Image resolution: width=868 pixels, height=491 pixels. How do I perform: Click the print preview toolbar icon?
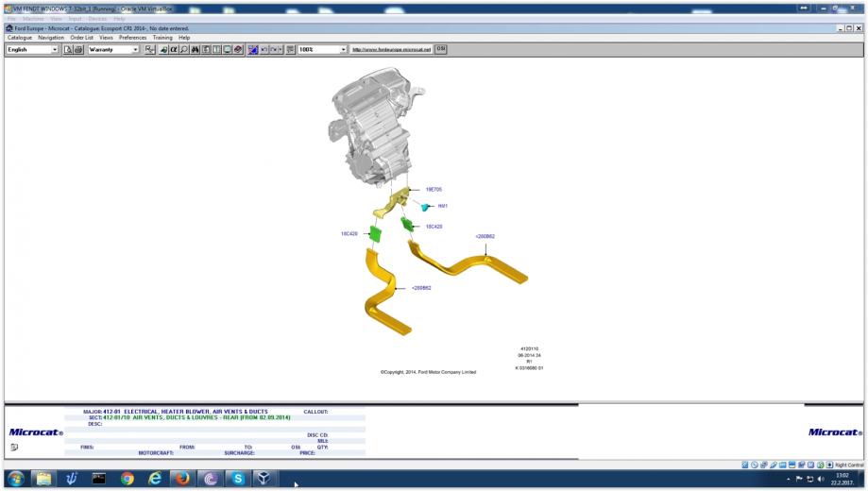tap(68, 49)
